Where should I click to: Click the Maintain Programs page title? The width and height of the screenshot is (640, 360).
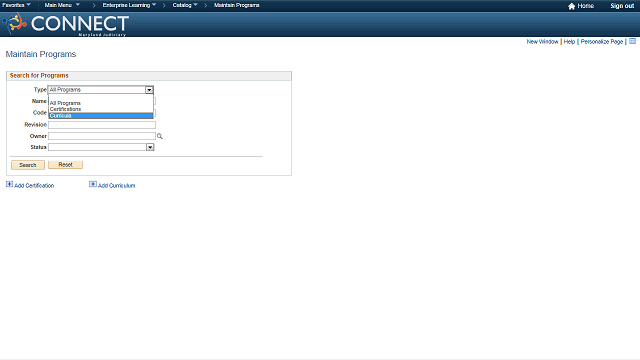pyautogui.click(x=41, y=54)
